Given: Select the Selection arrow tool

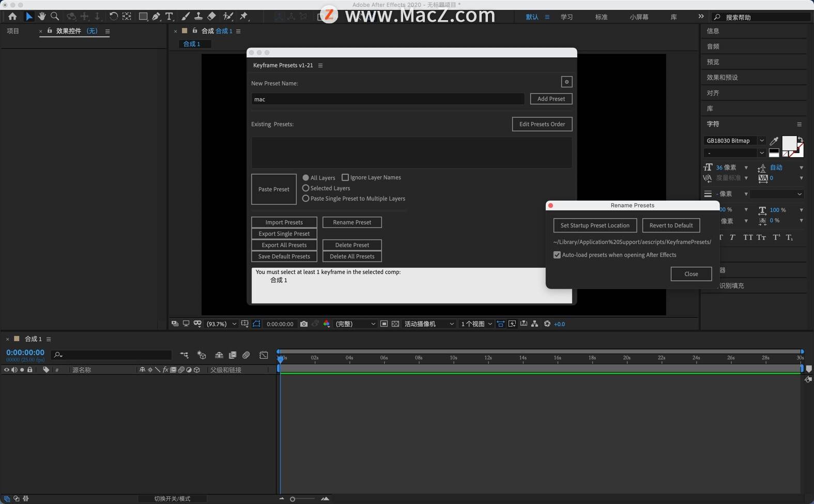Looking at the screenshot, I should coord(29,17).
